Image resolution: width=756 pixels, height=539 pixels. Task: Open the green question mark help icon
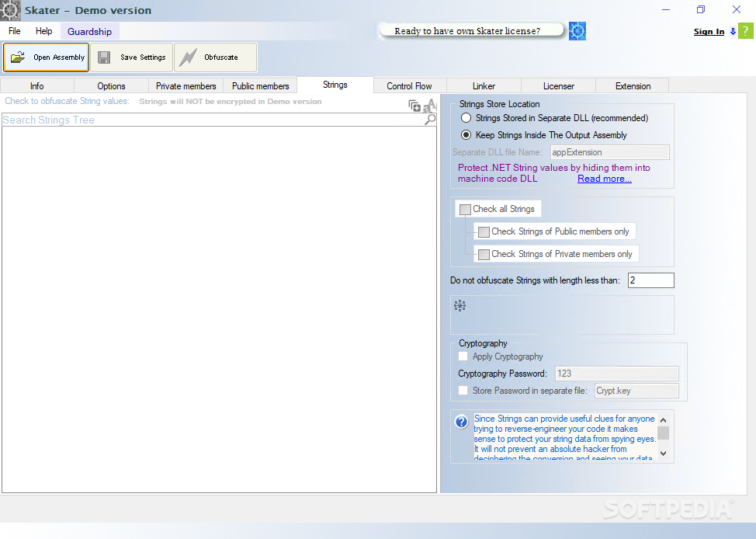[745, 31]
